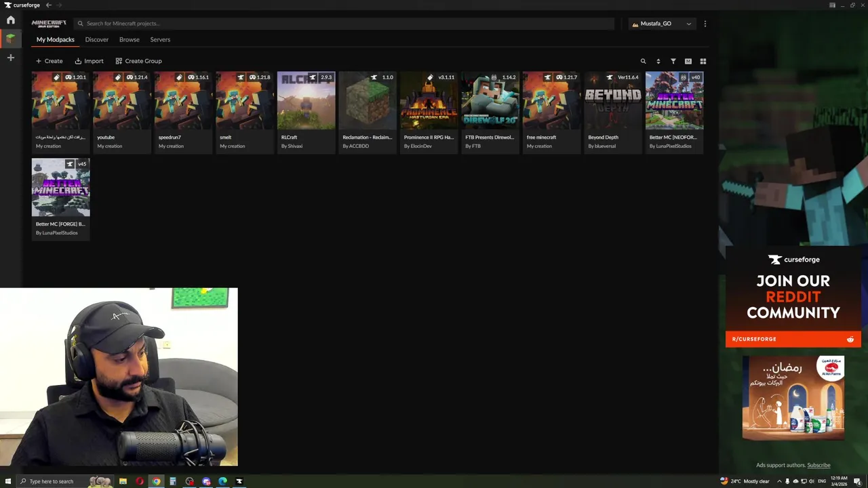Open the three-dot options menu
868x488 pixels.
(705, 24)
